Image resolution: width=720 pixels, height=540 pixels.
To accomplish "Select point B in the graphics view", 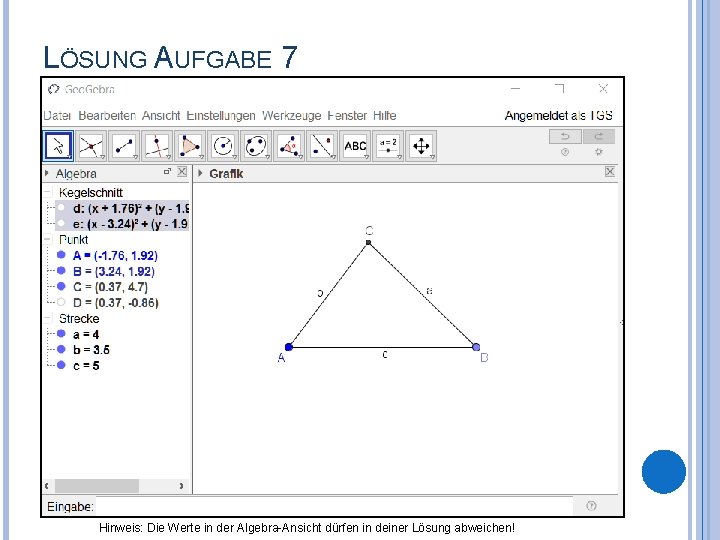I will [x=476, y=347].
